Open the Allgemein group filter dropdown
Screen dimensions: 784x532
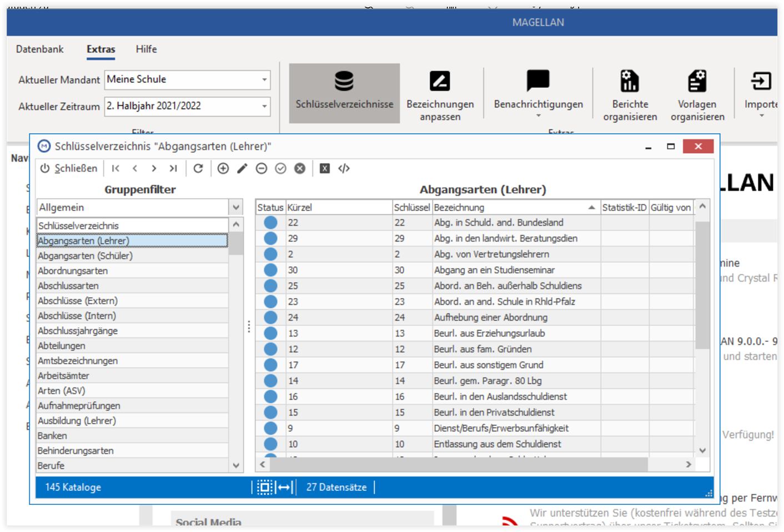(x=236, y=207)
